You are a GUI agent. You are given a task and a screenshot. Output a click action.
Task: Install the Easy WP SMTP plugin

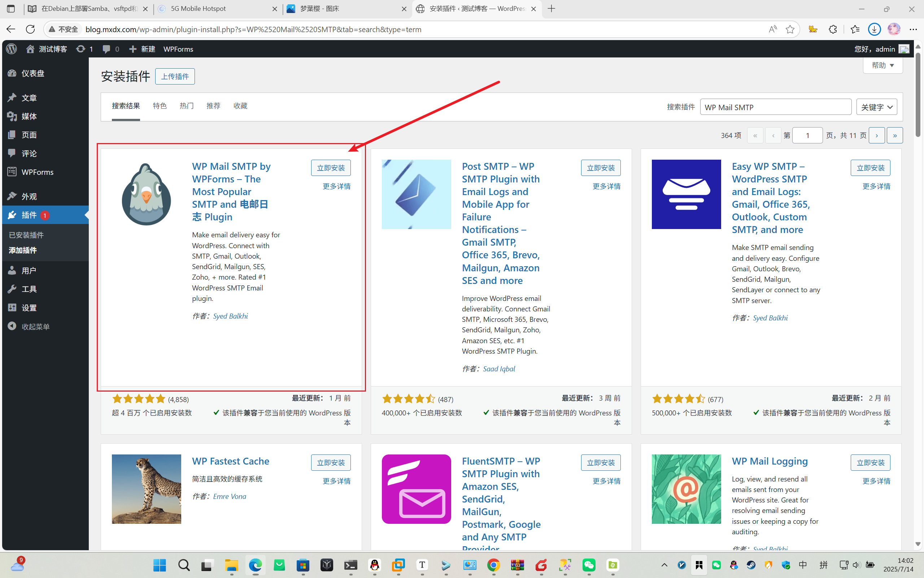coord(870,168)
